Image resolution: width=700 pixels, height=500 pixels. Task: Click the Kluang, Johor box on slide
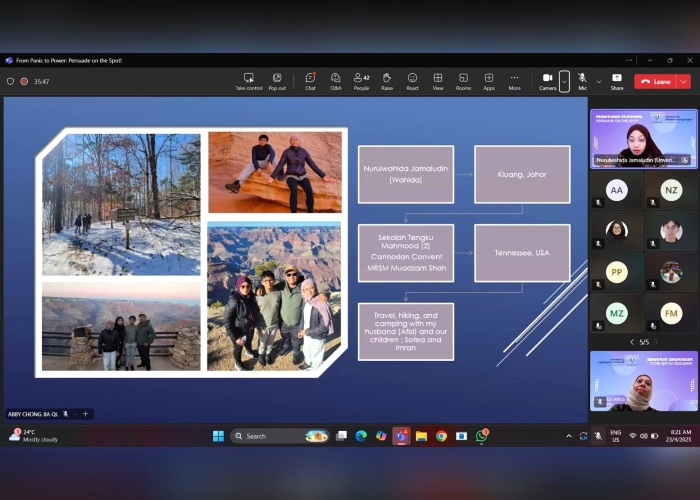(x=522, y=175)
